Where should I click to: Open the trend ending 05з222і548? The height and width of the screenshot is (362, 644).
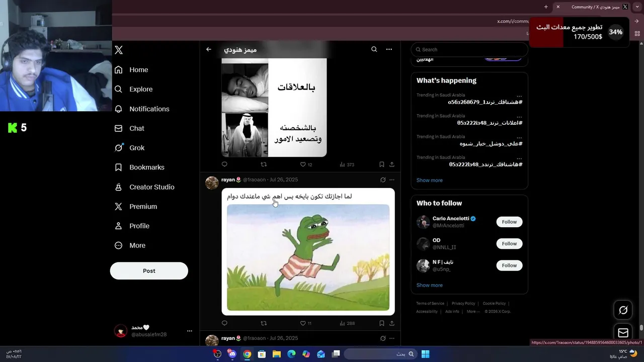click(490, 123)
